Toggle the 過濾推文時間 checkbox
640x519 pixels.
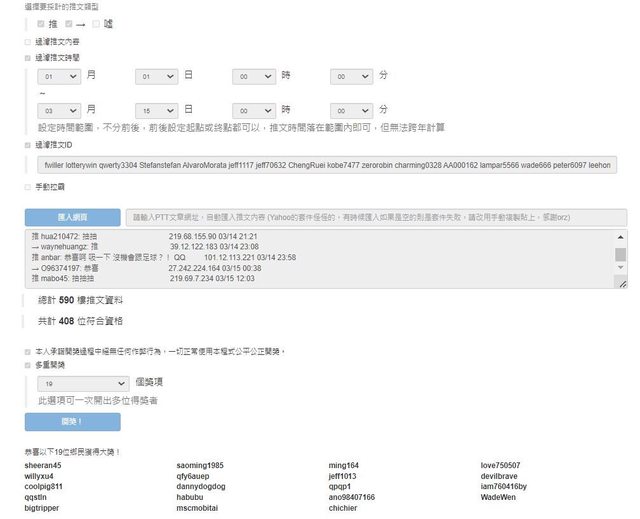point(28,58)
